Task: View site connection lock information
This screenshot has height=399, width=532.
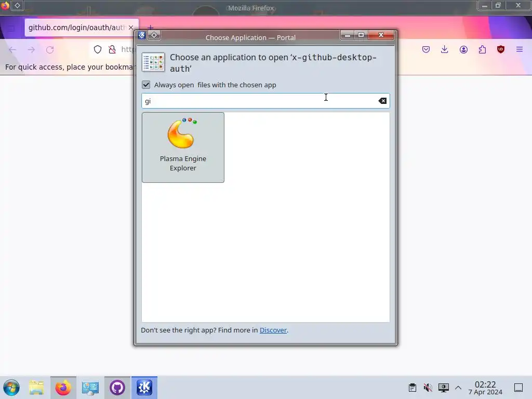Action: point(112,49)
